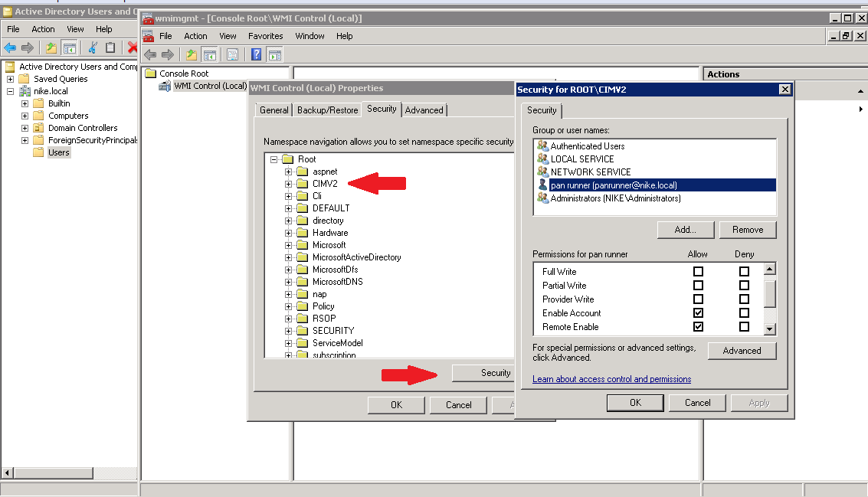
Task: Uncheck Allow for Remote Enable
Action: 698,327
